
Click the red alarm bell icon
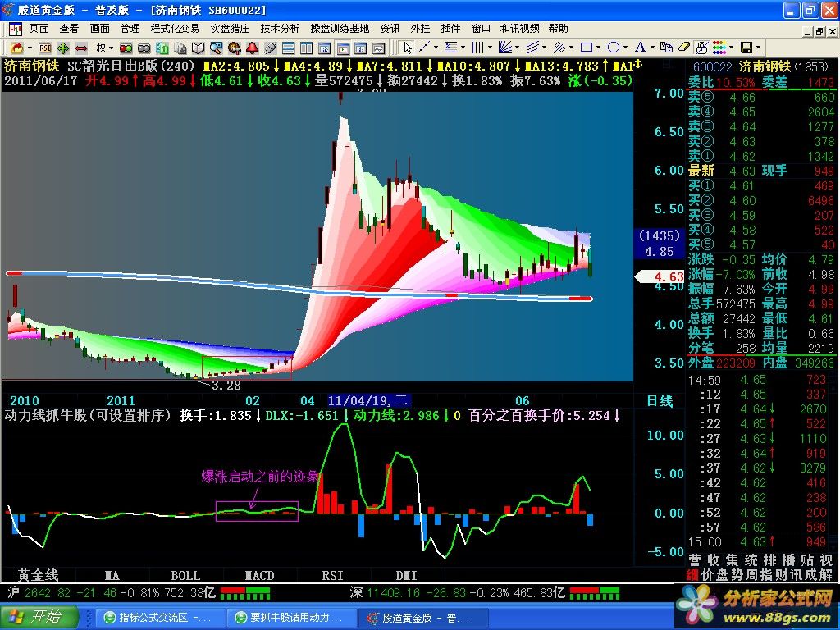(253, 48)
